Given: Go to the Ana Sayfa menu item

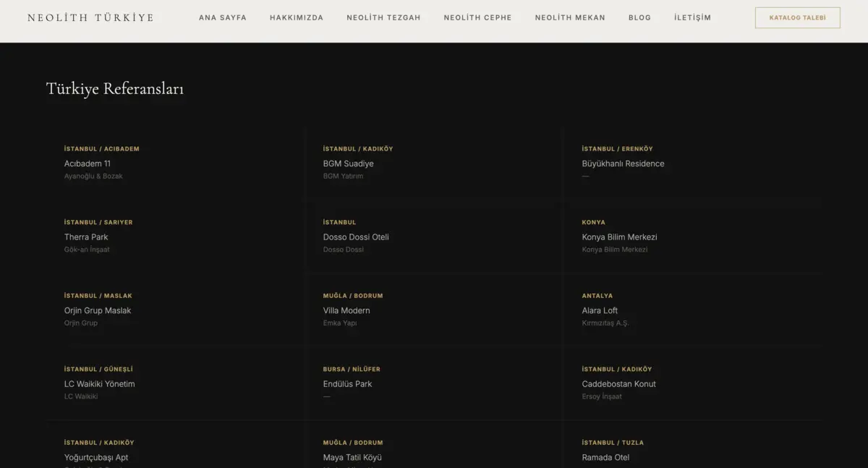Looking at the screenshot, I should (x=223, y=17).
